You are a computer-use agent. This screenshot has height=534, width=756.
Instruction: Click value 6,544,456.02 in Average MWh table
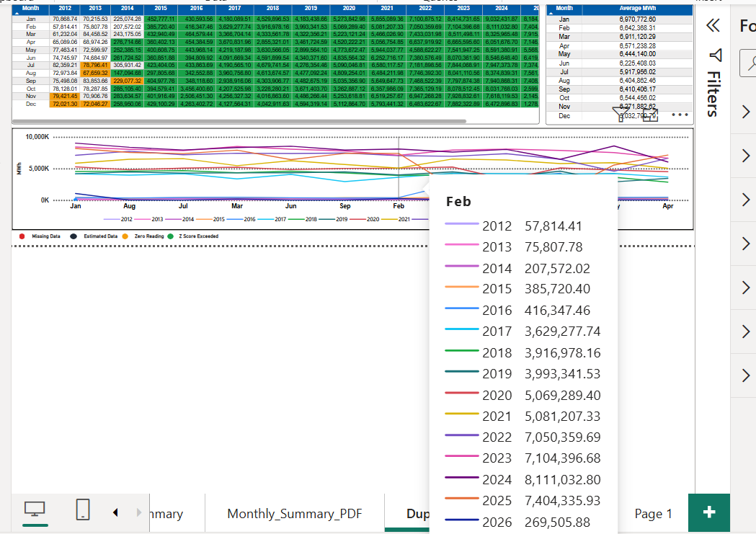tap(637, 98)
